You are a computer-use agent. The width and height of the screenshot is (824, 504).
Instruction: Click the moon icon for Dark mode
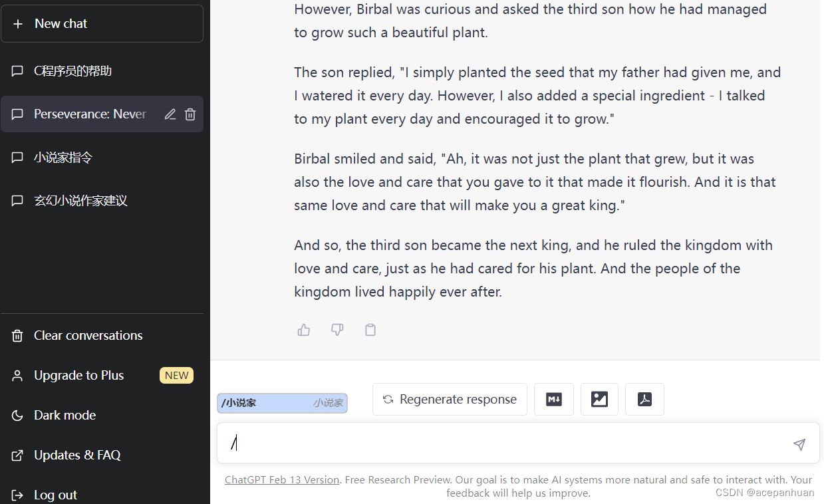pos(18,416)
